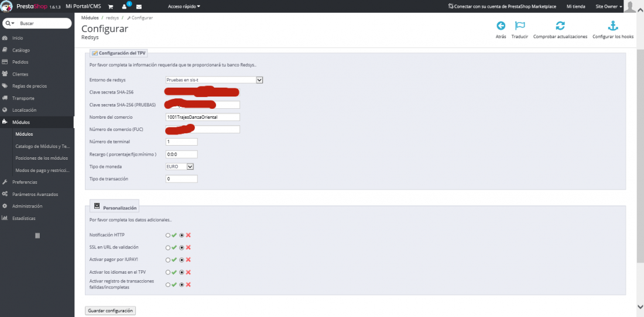Click the redsys breadcrumb link
Viewport: 644px width, 317px height.
click(x=112, y=18)
